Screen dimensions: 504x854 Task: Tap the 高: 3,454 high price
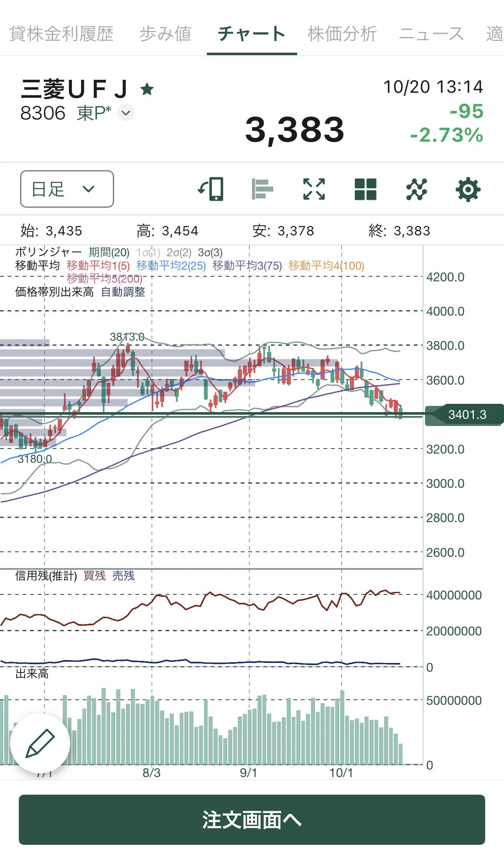168,231
